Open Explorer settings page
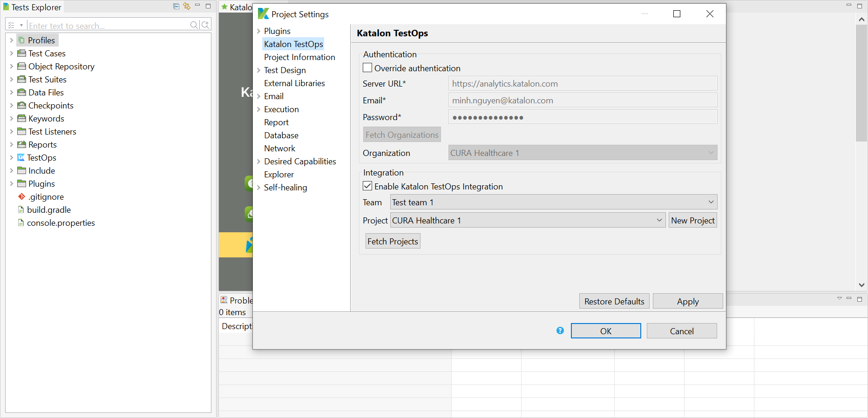Image resolution: width=868 pixels, height=418 pixels. 279,175
